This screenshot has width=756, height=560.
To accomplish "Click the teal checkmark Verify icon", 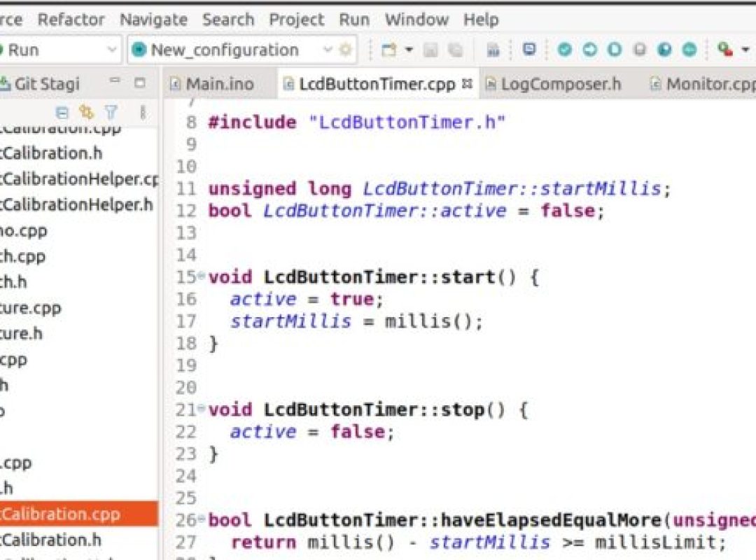I will click(x=565, y=49).
